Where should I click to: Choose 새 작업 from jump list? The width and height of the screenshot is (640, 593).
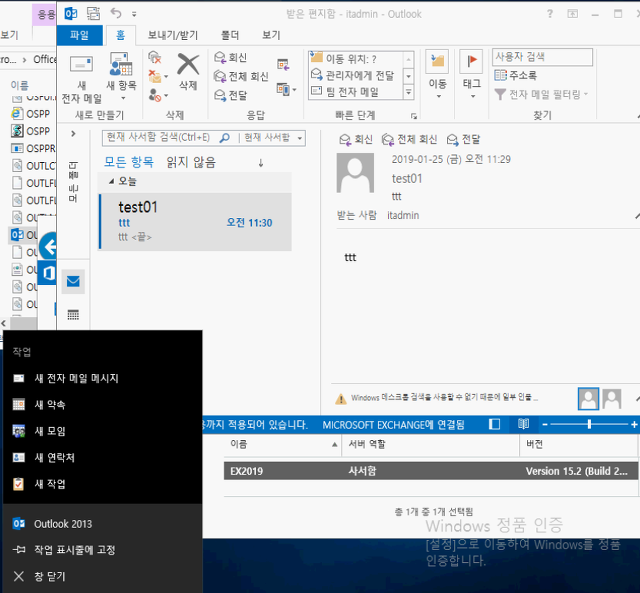pyautogui.click(x=102, y=484)
